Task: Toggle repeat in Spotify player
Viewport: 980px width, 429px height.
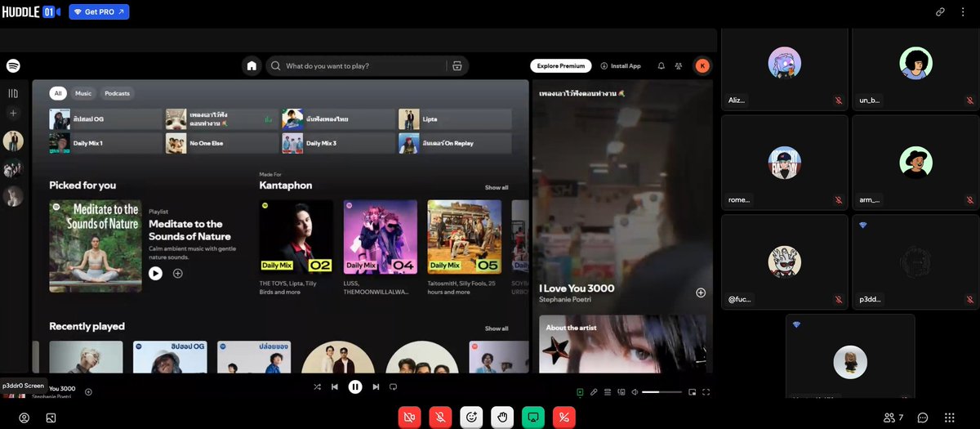Action: click(x=393, y=387)
